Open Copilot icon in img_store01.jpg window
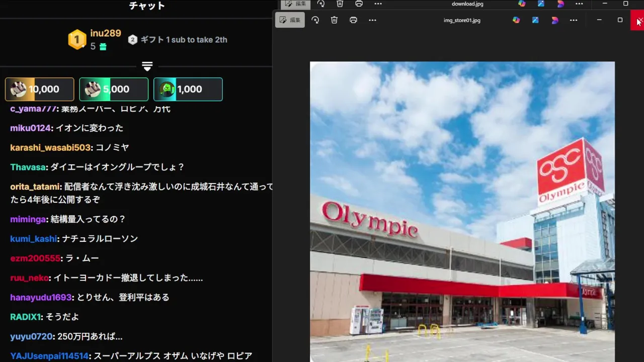 tap(516, 20)
